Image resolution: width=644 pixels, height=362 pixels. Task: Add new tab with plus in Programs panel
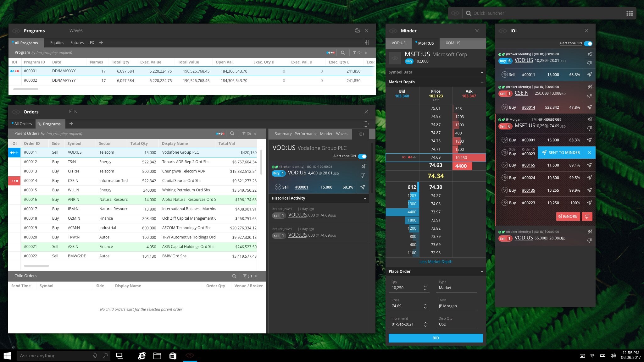[x=101, y=43]
